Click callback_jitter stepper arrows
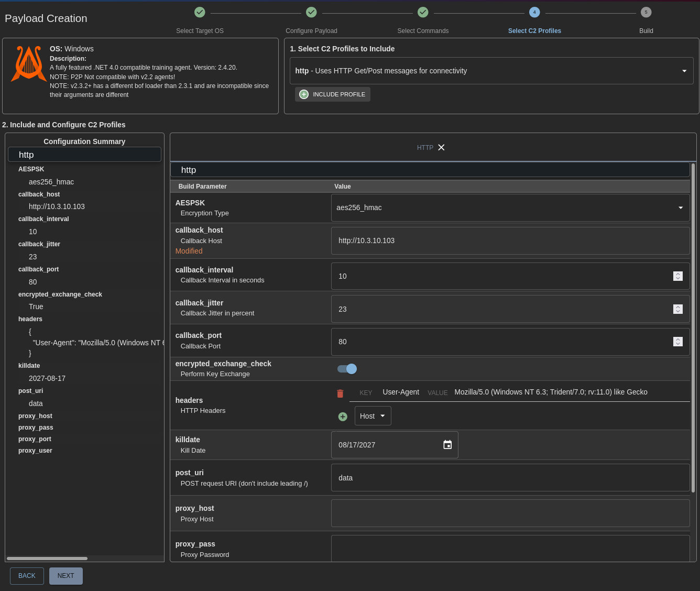Viewport: 700px width, 591px height. (x=678, y=309)
